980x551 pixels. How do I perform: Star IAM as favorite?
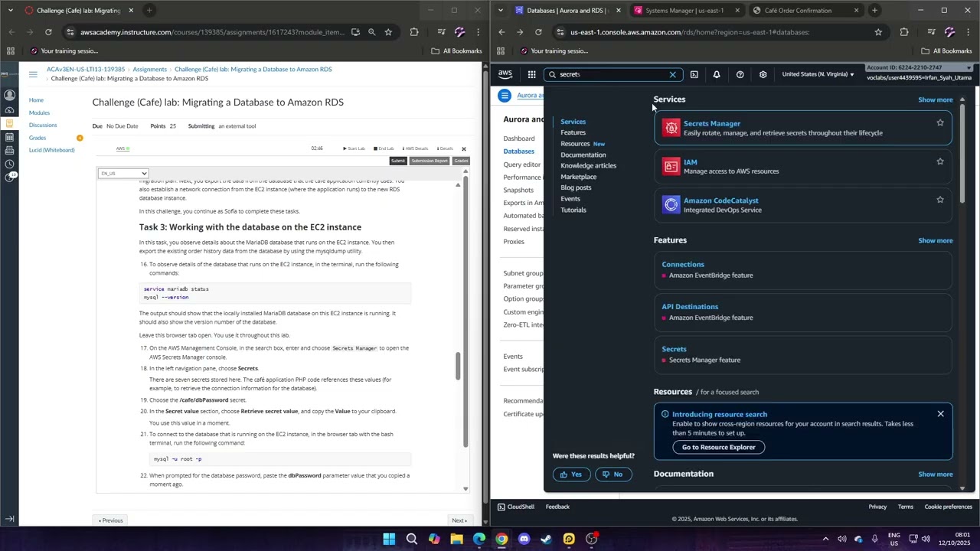(940, 161)
